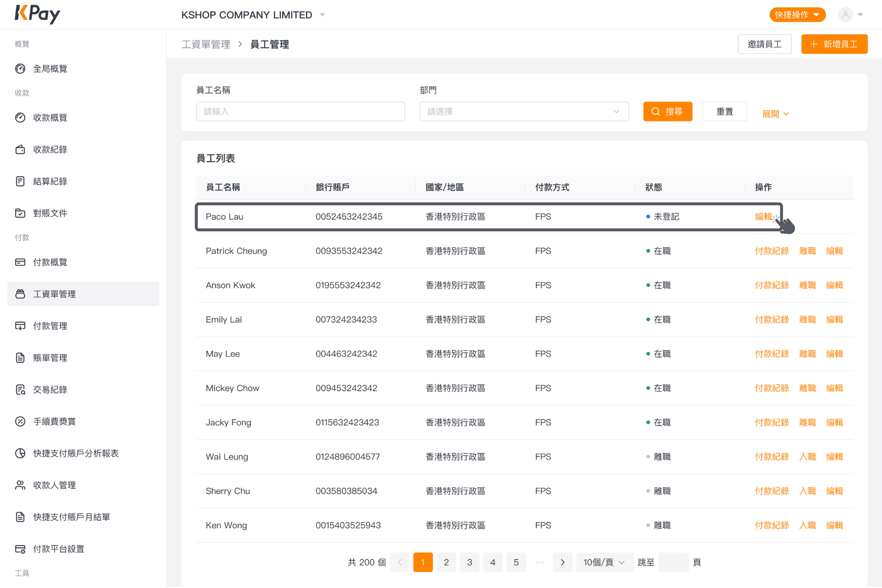The height and width of the screenshot is (588, 882).
Task: Click the user avatar icon
Action: pyautogui.click(x=845, y=15)
